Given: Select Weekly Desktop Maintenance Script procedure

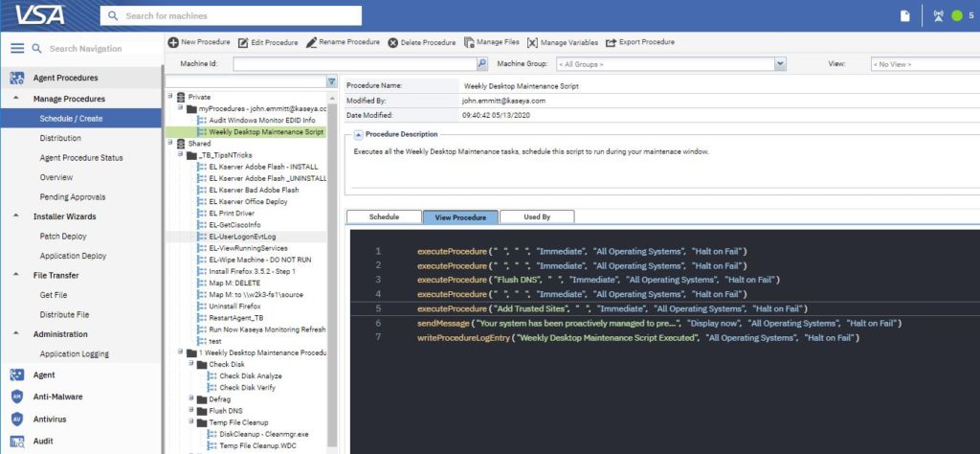Looking at the screenshot, I should 266,132.
